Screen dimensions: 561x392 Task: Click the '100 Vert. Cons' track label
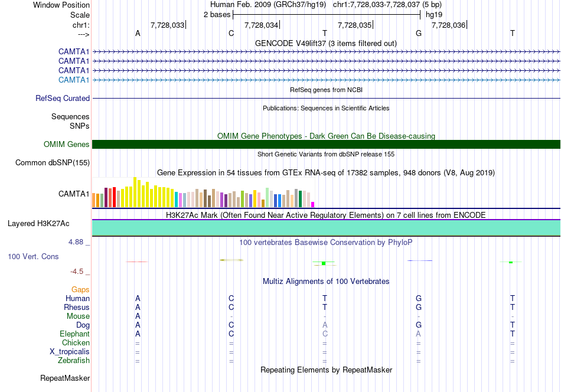click(x=33, y=256)
